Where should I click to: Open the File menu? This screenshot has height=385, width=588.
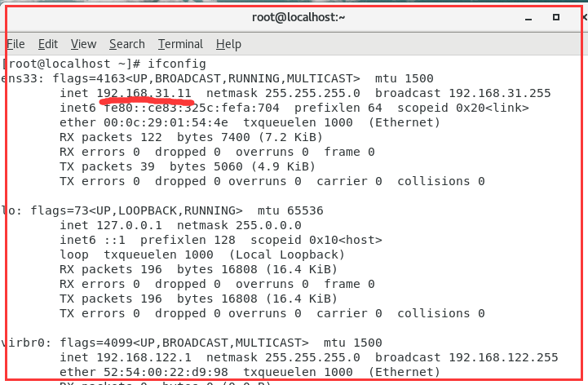(x=15, y=44)
